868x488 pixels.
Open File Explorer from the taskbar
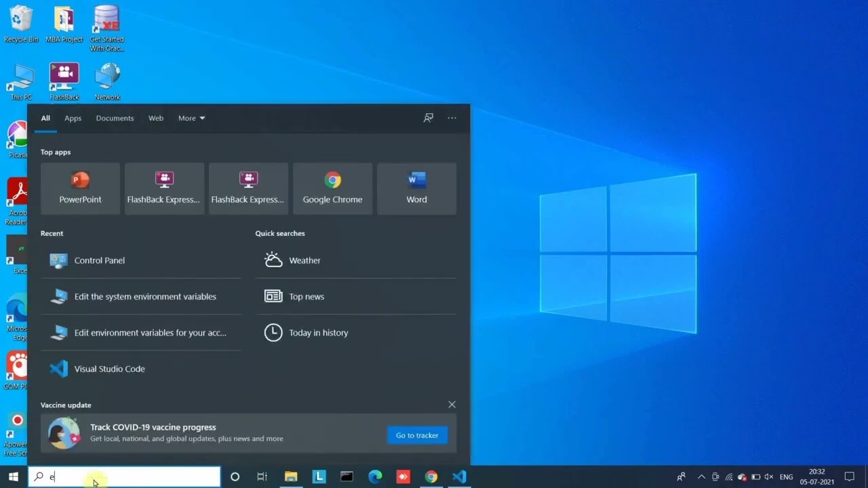tap(291, 476)
